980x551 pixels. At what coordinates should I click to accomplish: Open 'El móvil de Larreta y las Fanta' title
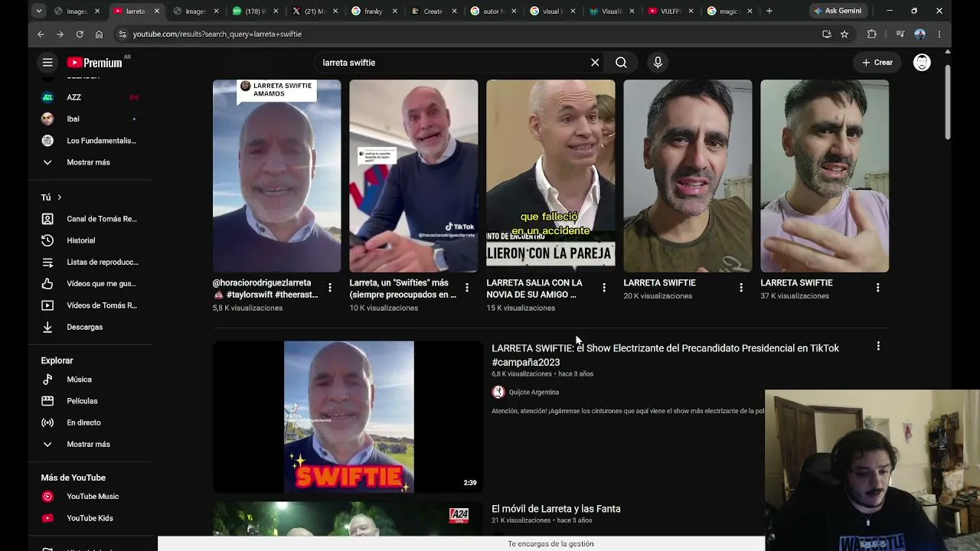(556, 509)
